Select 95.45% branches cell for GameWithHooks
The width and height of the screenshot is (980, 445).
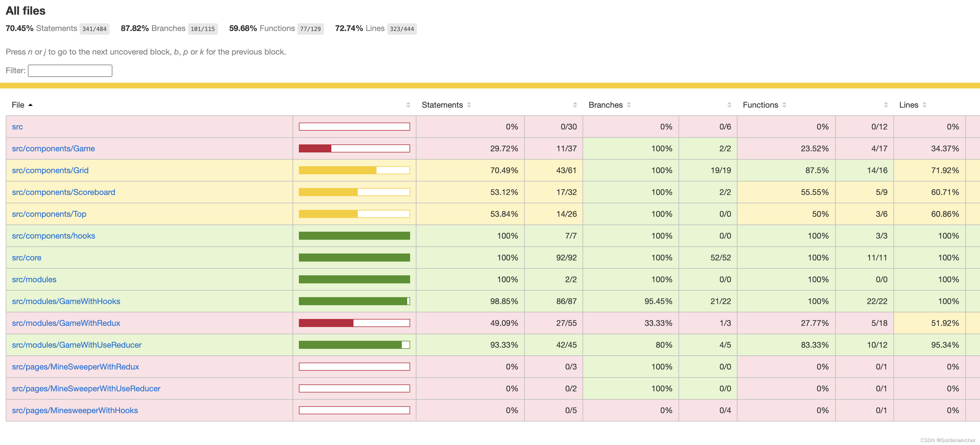click(x=631, y=301)
